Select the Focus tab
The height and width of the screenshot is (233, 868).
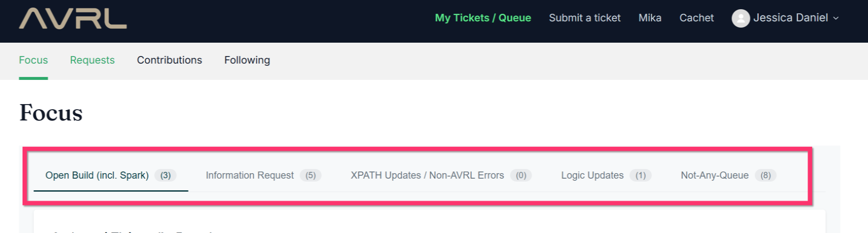click(x=34, y=60)
